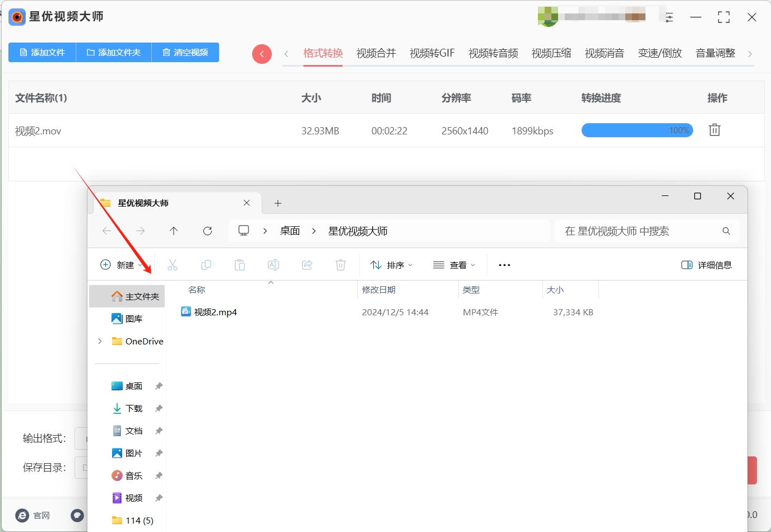Select the 视频压缩 tab
771x532 pixels.
pyautogui.click(x=551, y=53)
